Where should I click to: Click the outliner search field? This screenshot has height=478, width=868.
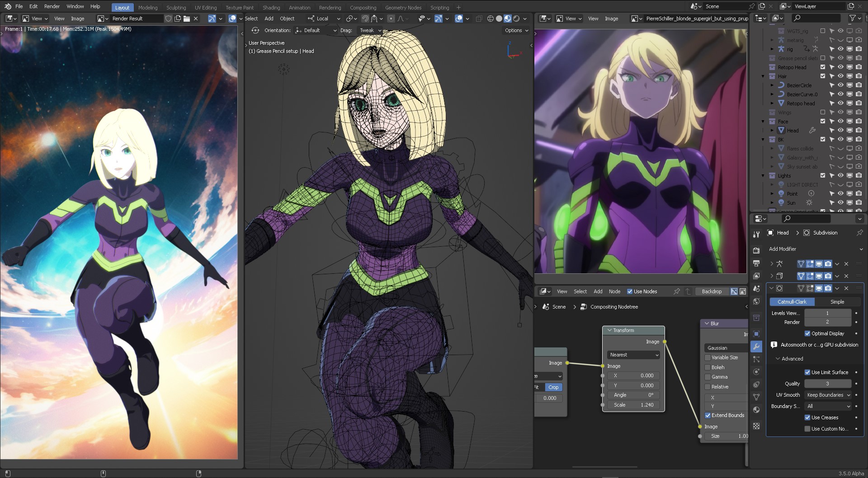click(816, 18)
